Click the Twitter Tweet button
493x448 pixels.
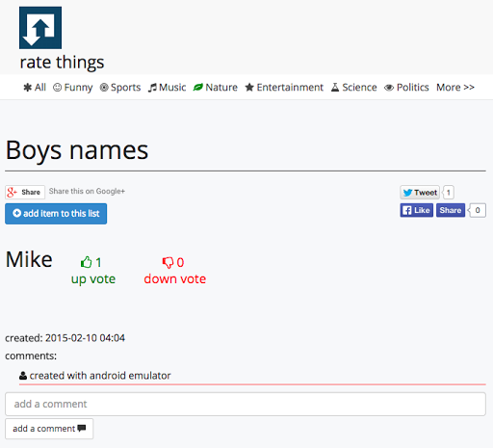[420, 193]
